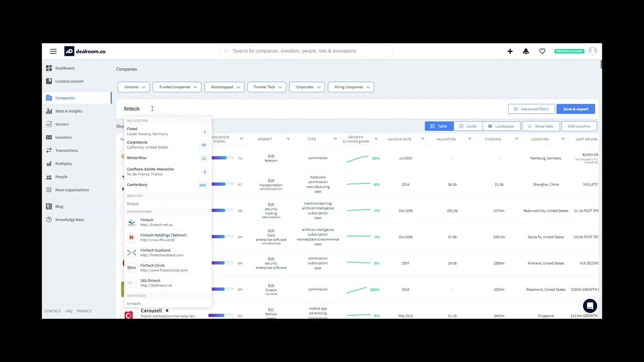Click the More organizations grid icon
Screen dimensions: 644x362
(49, 190)
